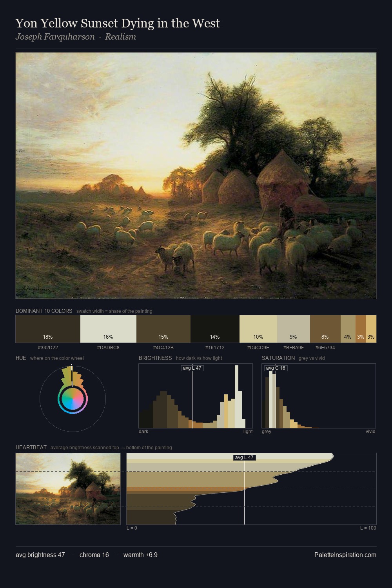Click the 'L = 100' axis label

point(368,528)
